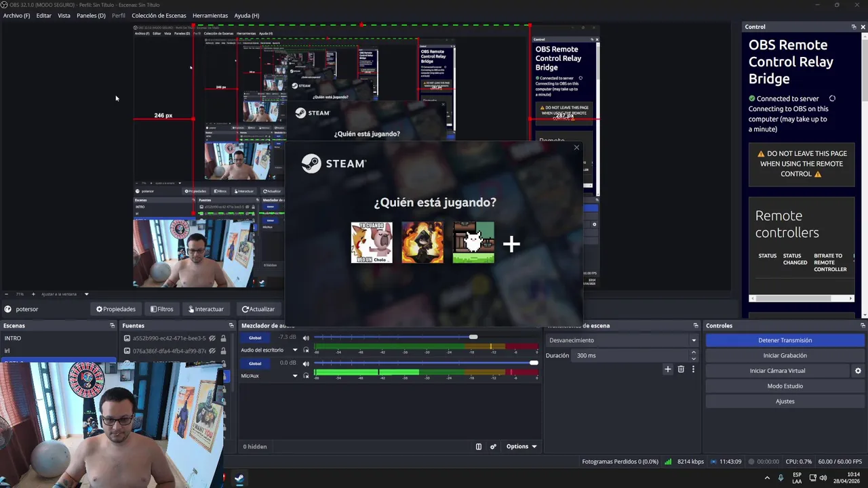Open transition properties three-dot menu
This screenshot has height=488, width=868.
coord(693,369)
